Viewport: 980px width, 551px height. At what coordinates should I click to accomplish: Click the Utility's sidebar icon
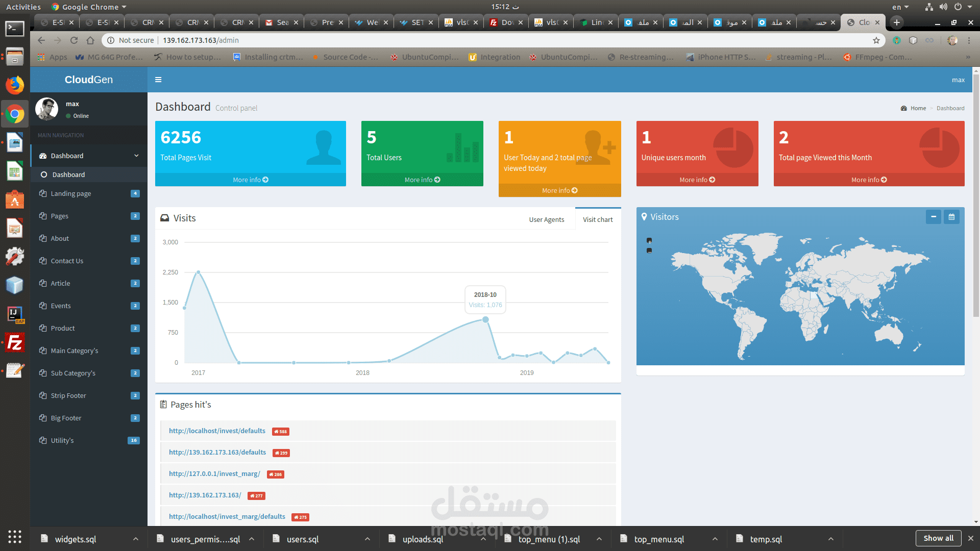(x=42, y=441)
